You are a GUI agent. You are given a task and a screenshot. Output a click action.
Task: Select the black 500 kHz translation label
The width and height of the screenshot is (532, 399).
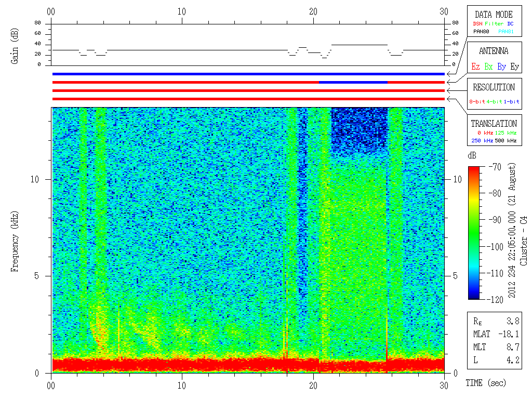point(506,140)
